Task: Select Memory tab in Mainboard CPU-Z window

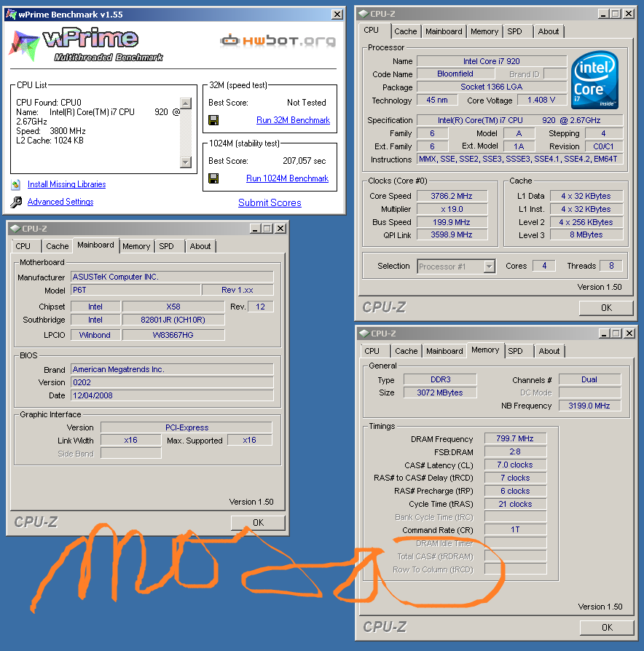Action: (136, 246)
